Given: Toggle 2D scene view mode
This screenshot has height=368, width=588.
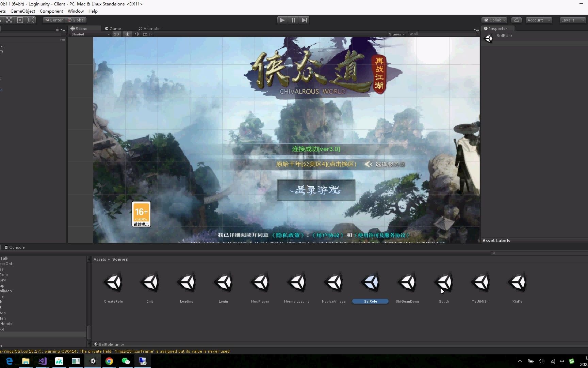Looking at the screenshot, I should (116, 34).
